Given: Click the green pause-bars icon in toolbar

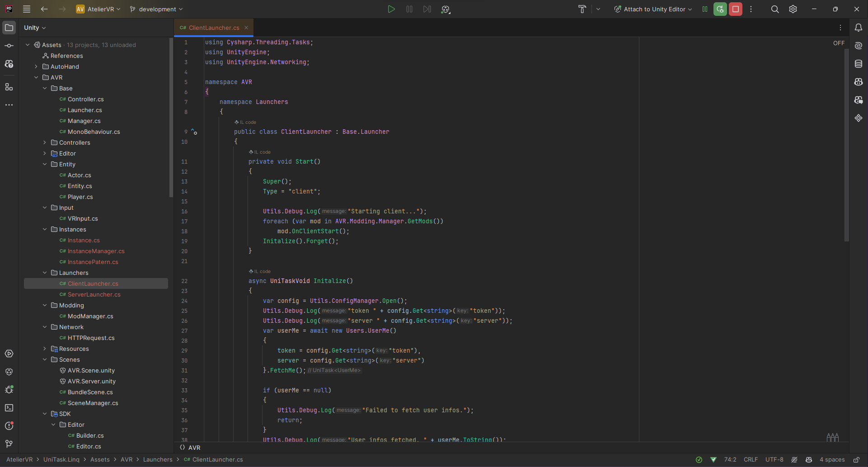Looking at the screenshot, I should 705,9.
